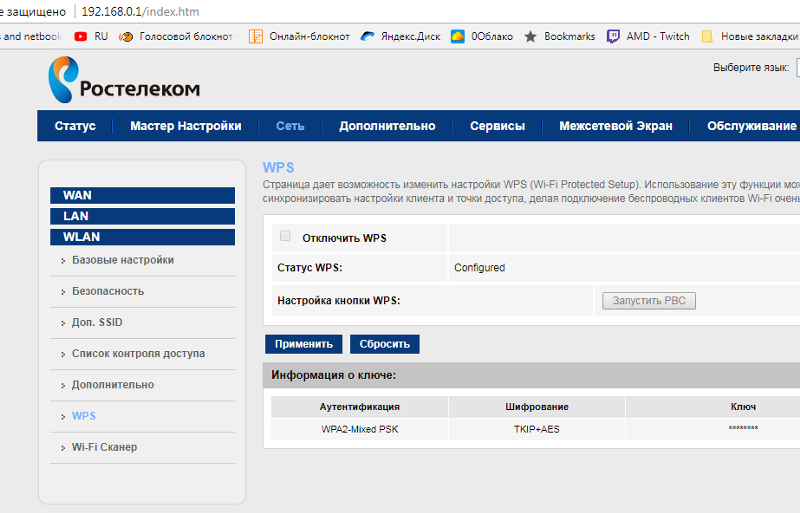Open the Яндекс.Диск bookmark icon
This screenshot has height=513, width=800.
pyautogui.click(x=367, y=36)
